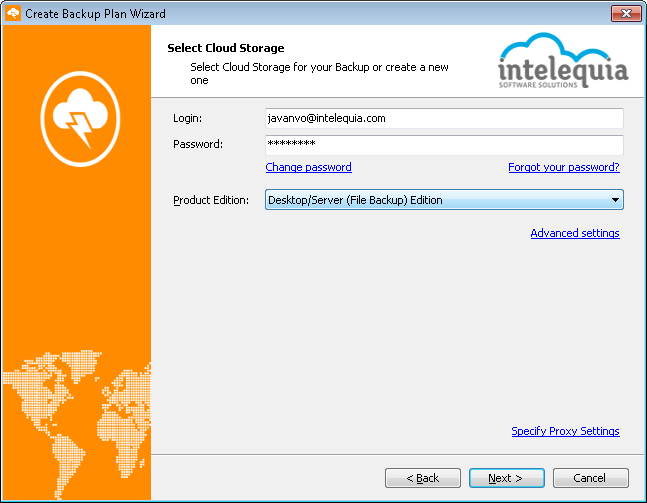Click the Password label text
This screenshot has width=647, height=503.
click(x=198, y=144)
